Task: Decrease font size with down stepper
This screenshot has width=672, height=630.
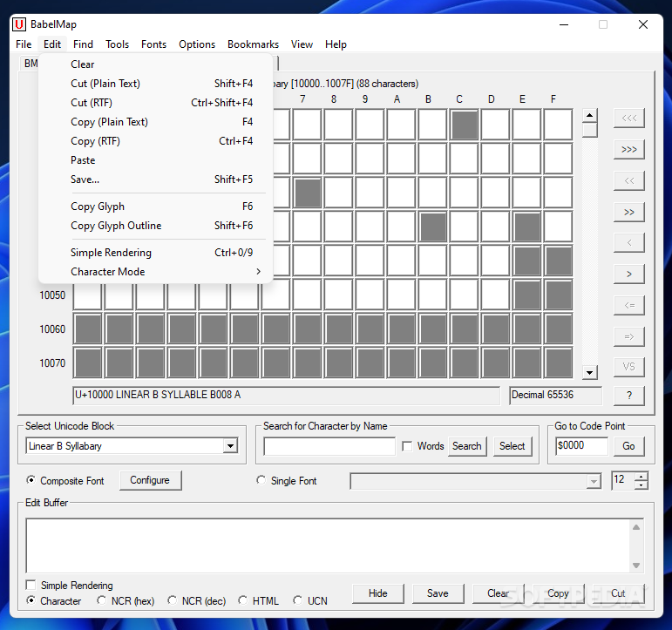Action: (641, 484)
